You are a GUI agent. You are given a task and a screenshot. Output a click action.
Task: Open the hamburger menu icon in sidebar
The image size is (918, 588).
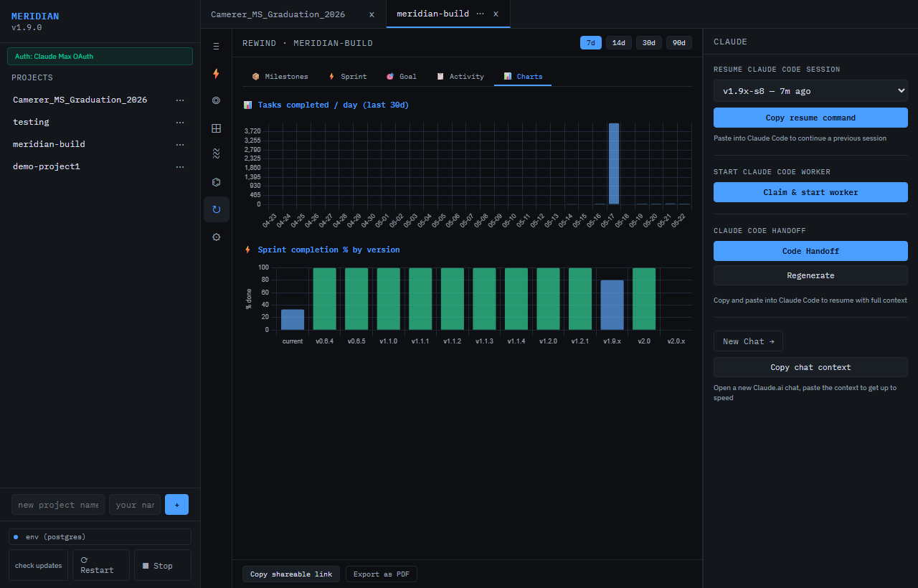[217, 46]
